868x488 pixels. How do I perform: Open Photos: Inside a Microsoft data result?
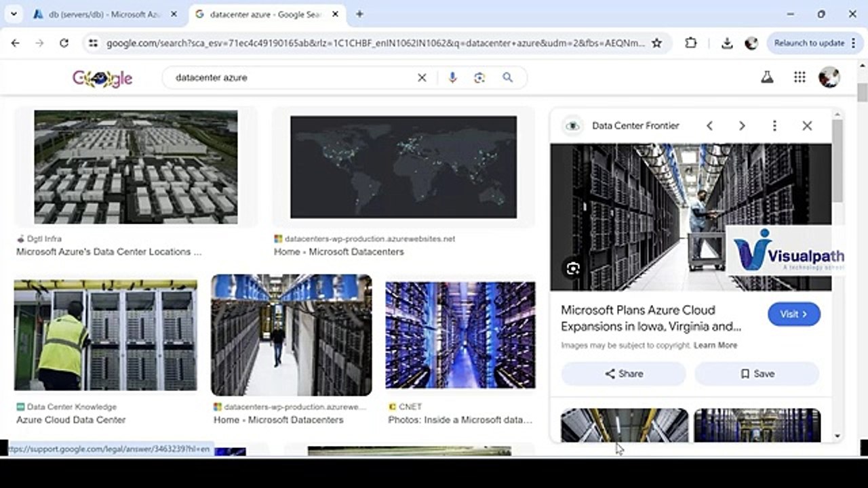pyautogui.click(x=460, y=420)
